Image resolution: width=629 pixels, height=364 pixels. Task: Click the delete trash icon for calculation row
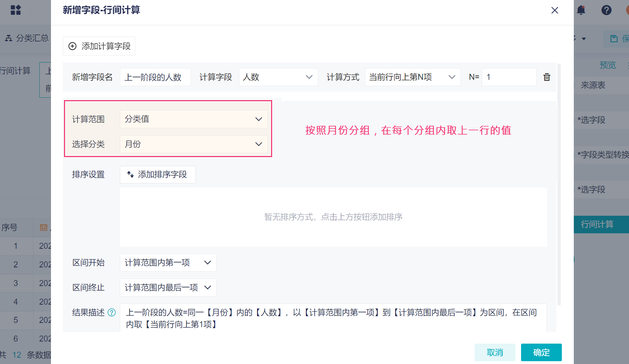tap(547, 77)
